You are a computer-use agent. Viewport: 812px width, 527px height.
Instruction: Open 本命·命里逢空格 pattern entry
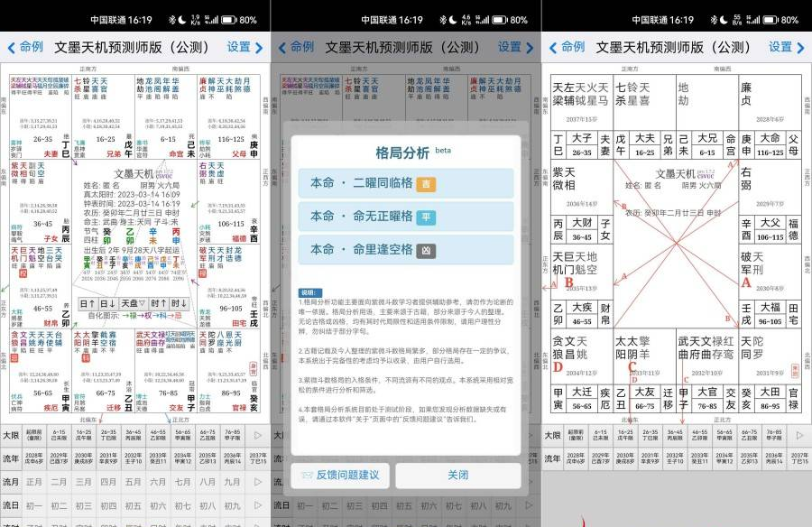point(406,250)
